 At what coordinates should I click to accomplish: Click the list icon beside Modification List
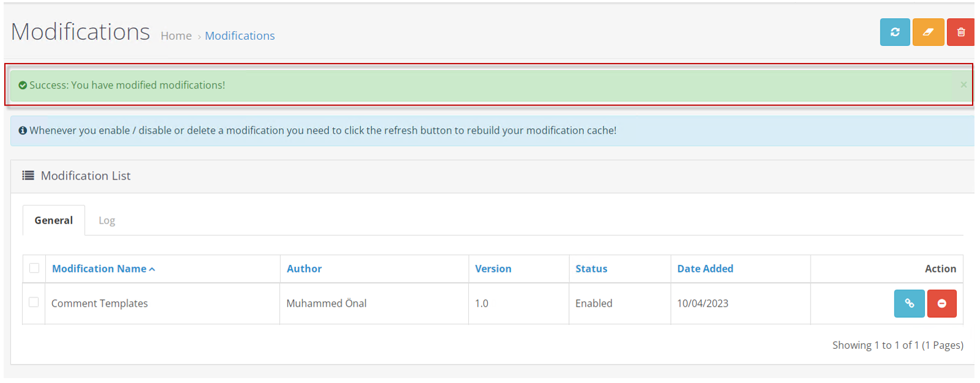pos(28,175)
